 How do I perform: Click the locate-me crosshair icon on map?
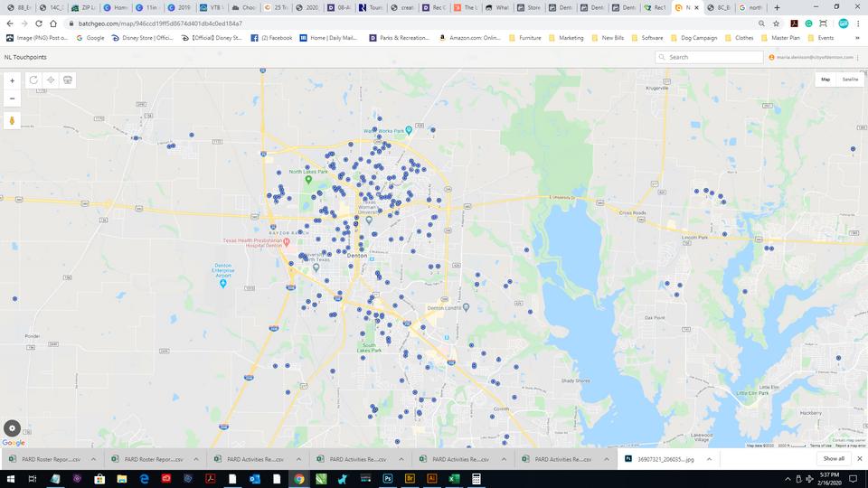[x=51, y=80]
